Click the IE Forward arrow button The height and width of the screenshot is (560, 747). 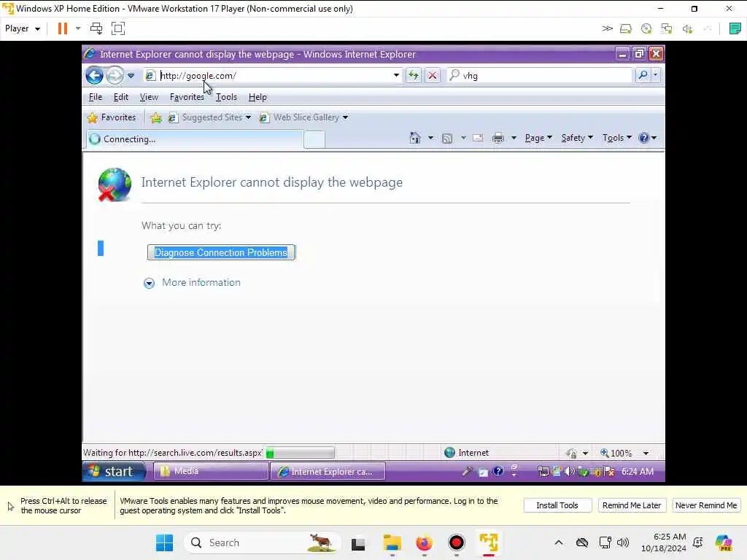(x=115, y=75)
